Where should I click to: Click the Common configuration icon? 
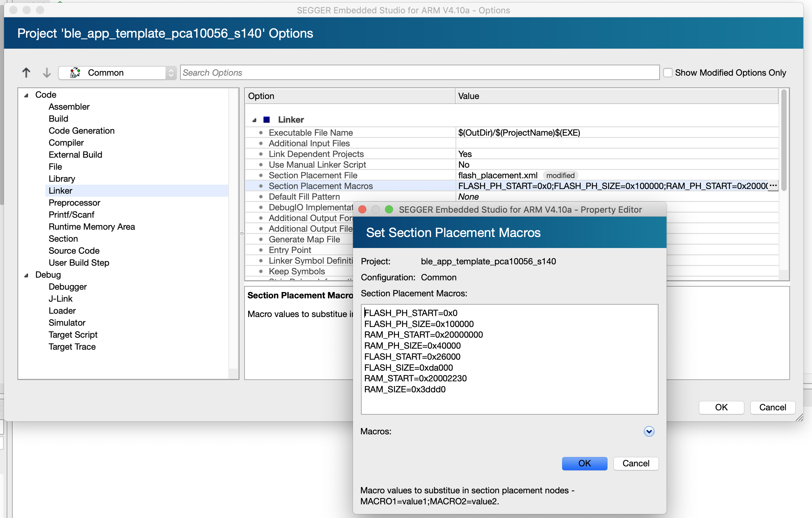(75, 72)
